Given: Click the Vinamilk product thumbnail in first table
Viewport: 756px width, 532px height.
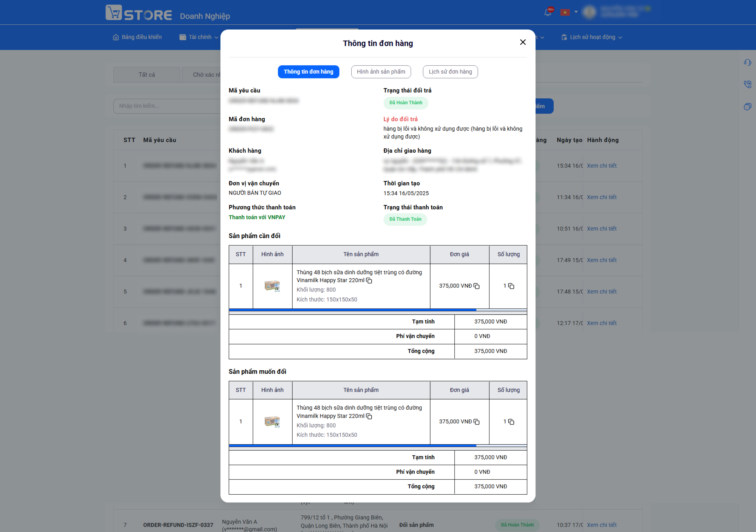Looking at the screenshot, I should (272, 286).
